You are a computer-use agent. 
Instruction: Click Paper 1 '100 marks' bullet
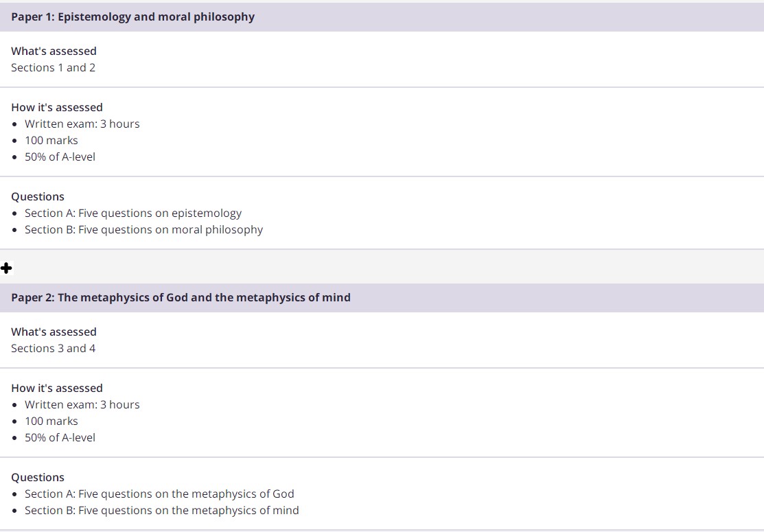(x=51, y=140)
